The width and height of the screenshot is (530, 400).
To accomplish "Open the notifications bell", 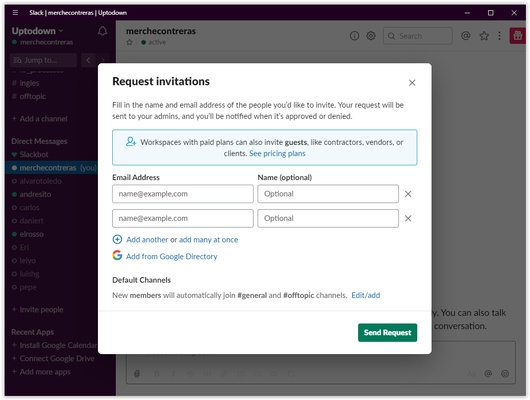I will click(103, 31).
